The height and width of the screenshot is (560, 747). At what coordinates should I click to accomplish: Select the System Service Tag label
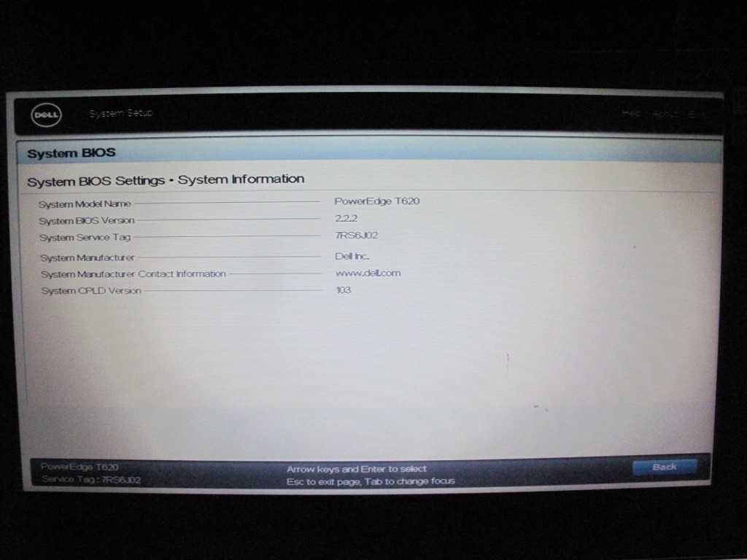coord(85,237)
